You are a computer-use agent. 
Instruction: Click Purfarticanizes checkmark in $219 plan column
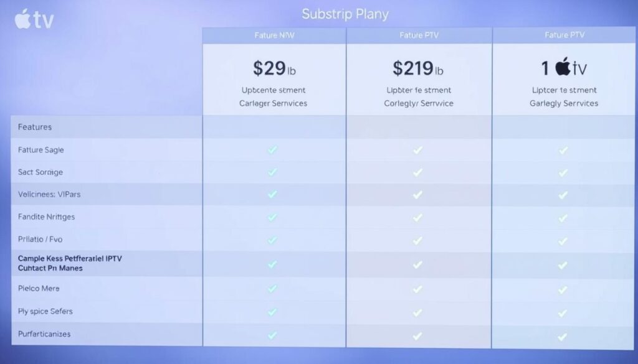point(417,335)
